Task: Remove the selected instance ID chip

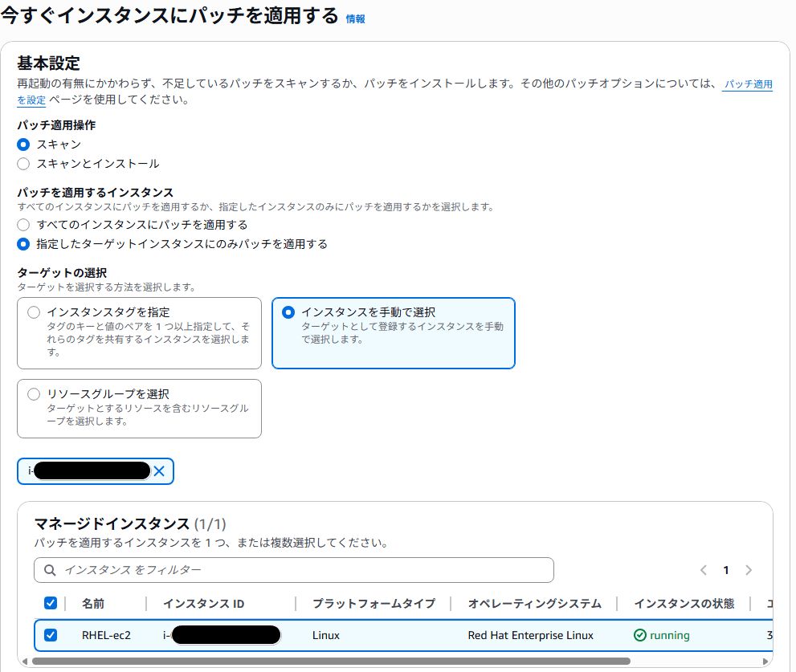Action: coord(159,471)
